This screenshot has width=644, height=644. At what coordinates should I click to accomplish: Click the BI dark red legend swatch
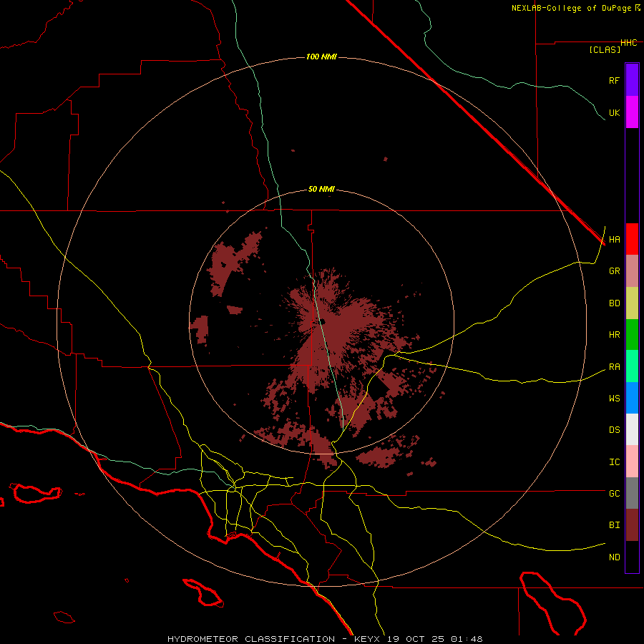click(x=632, y=525)
